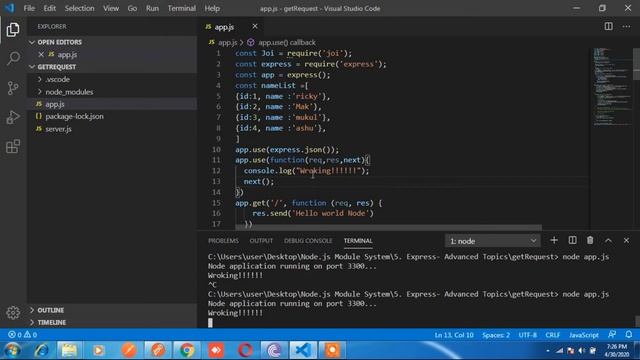Open the Manage gear settings menu

pyautogui.click(x=13, y=313)
